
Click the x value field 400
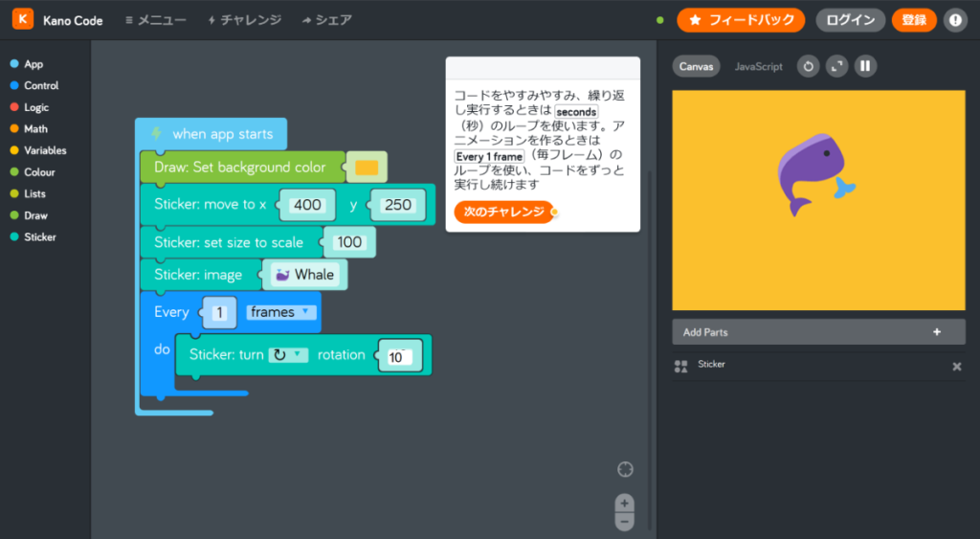(307, 205)
